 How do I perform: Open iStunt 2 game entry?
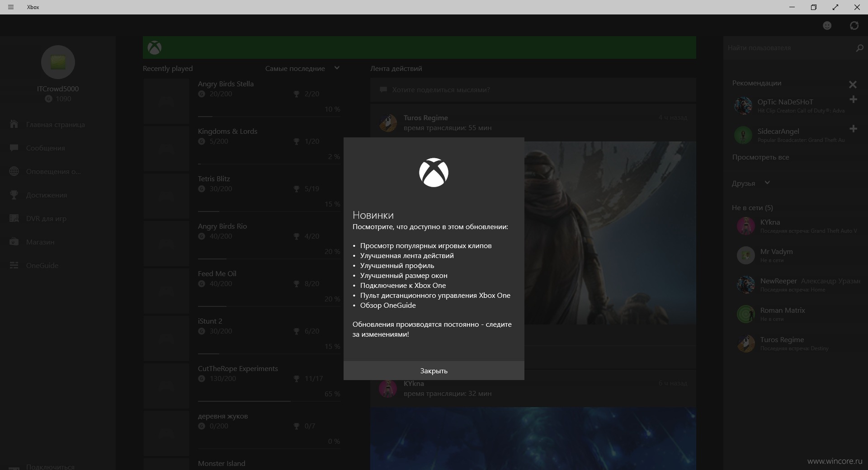pyautogui.click(x=242, y=338)
